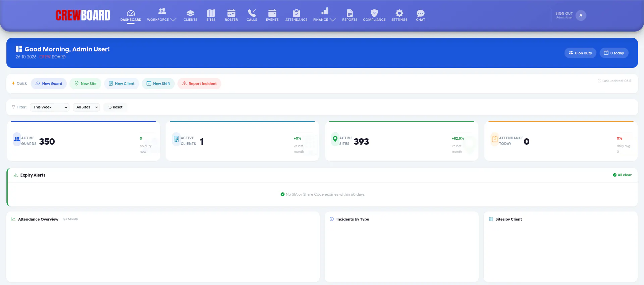Click the Expiry Alerts heading
The height and width of the screenshot is (285, 644).
point(33,175)
